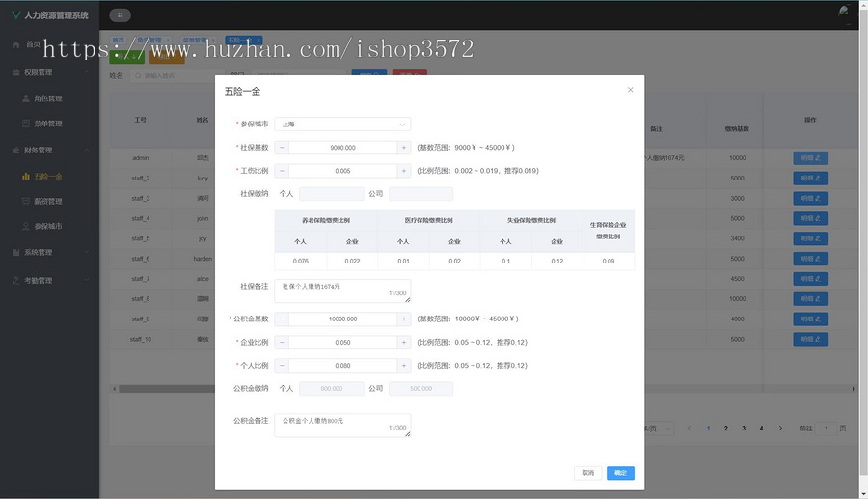This screenshot has width=868, height=499.
Task: Click the 明细 button for staff_5 row
Action: click(810, 238)
